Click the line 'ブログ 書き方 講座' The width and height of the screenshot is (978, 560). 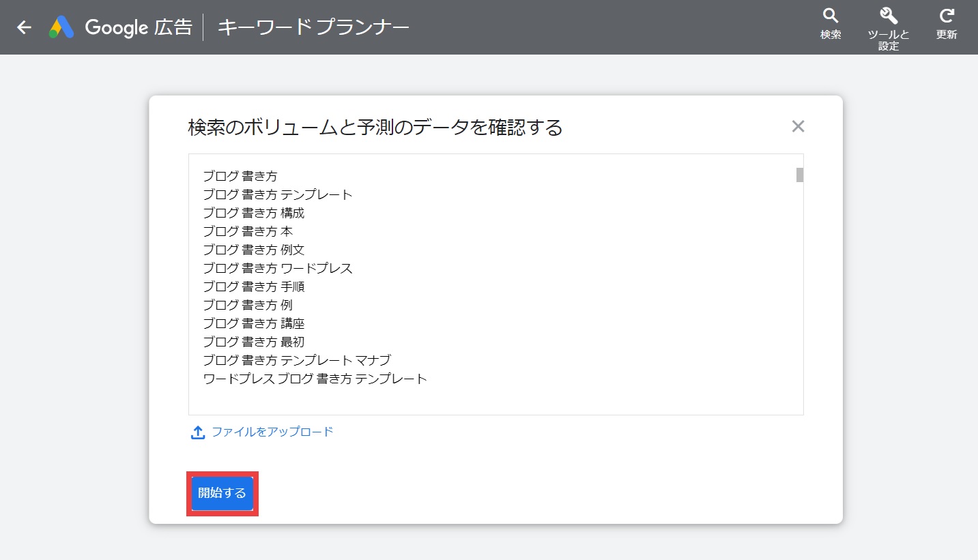click(254, 324)
